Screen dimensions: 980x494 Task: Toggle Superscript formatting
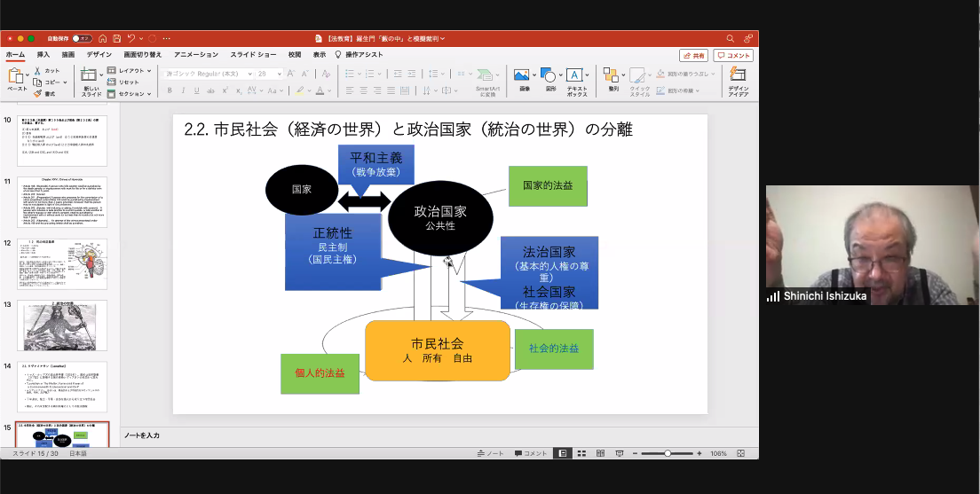click(225, 90)
